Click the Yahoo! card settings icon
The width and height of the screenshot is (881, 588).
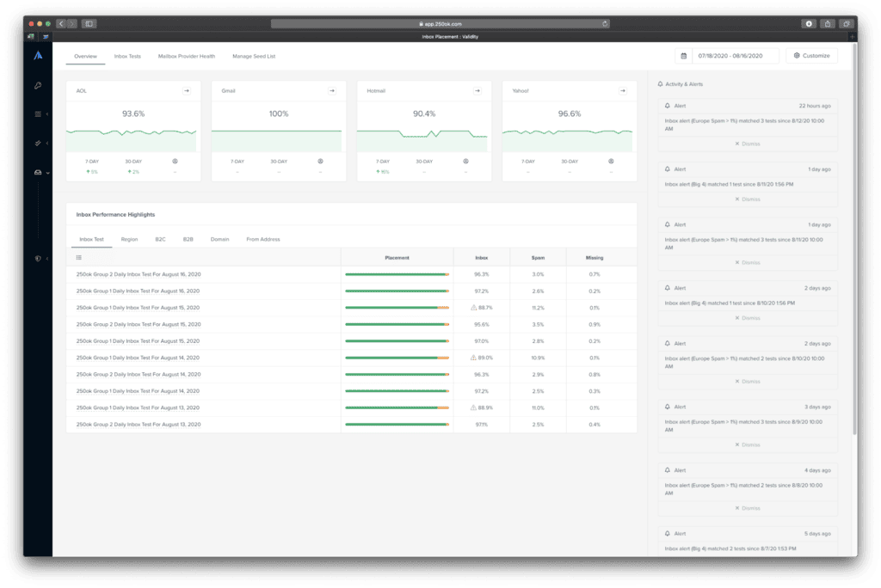[x=611, y=161]
